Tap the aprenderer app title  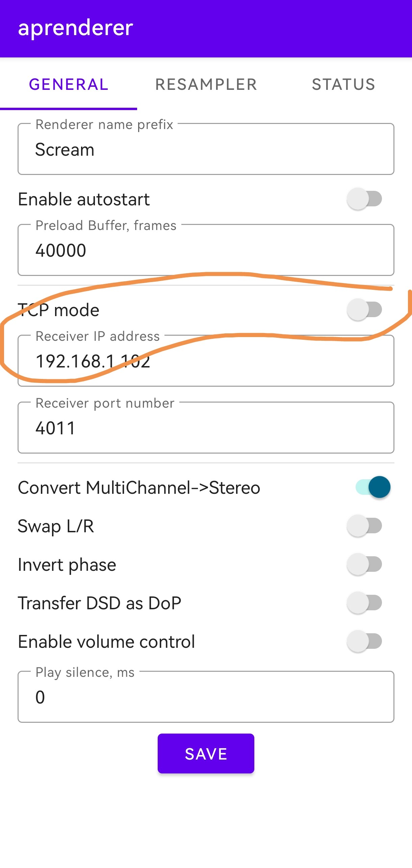point(76,28)
